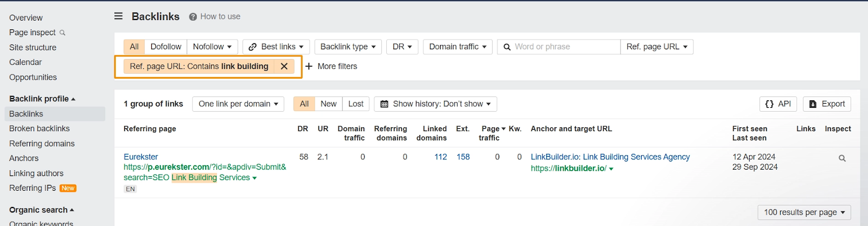The height and width of the screenshot is (226, 868).
Task: Open the linkbuilder.io target URL
Action: [569, 169]
